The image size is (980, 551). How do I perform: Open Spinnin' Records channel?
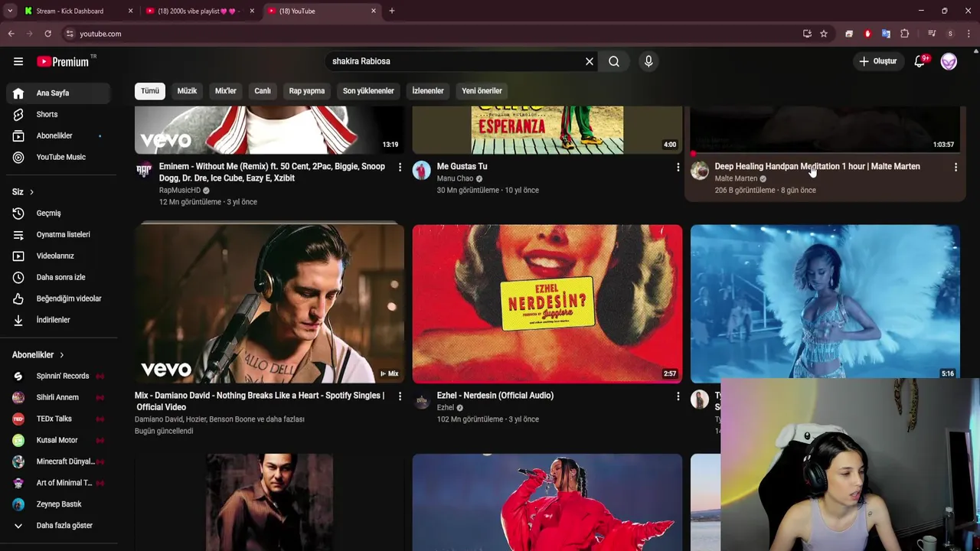[58, 377]
